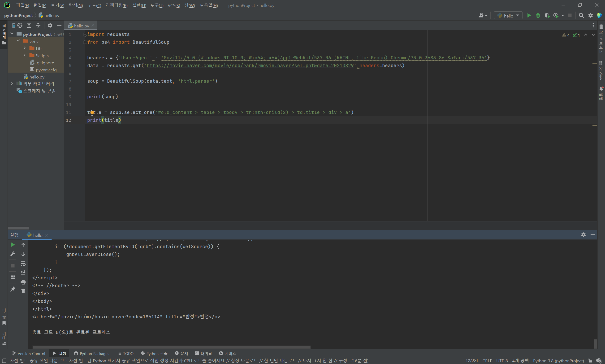Run the hello configuration from the top toolbar
This screenshot has width=605, height=364.
tap(529, 15)
